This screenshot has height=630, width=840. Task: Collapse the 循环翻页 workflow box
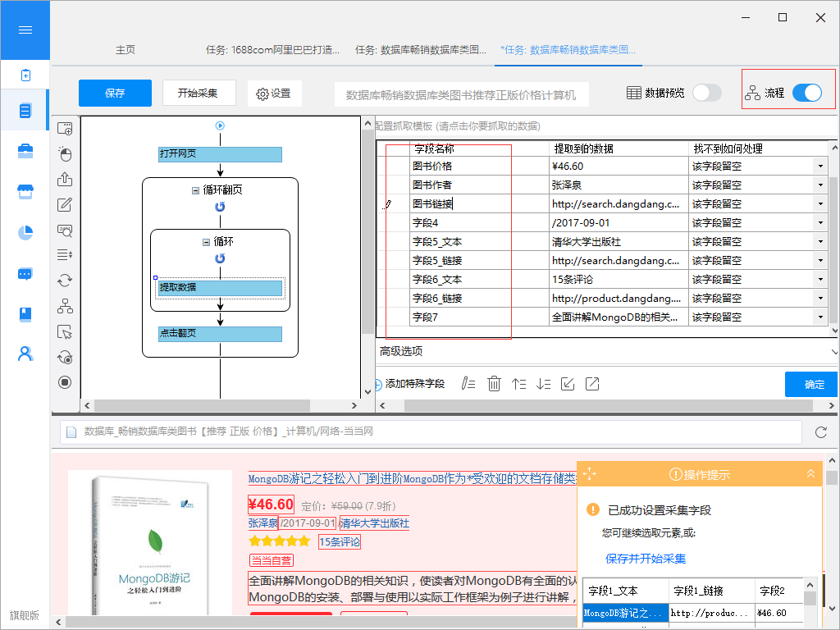tap(195, 190)
